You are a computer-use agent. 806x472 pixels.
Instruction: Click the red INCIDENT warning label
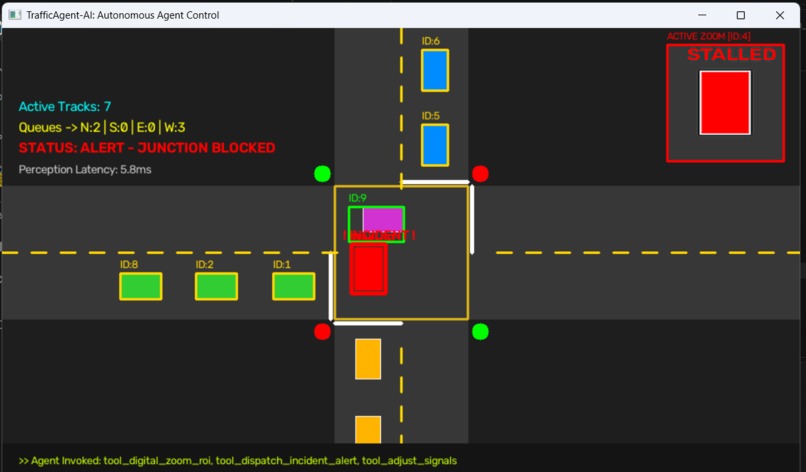click(x=379, y=235)
